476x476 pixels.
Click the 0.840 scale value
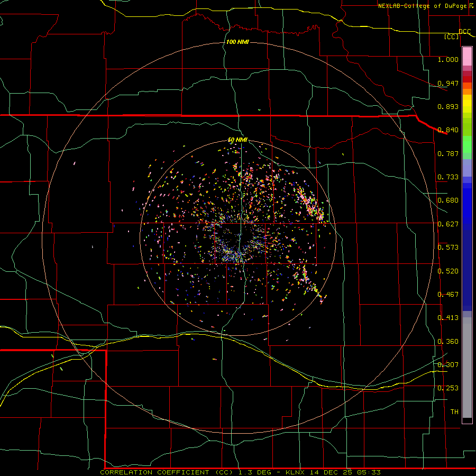pos(448,130)
